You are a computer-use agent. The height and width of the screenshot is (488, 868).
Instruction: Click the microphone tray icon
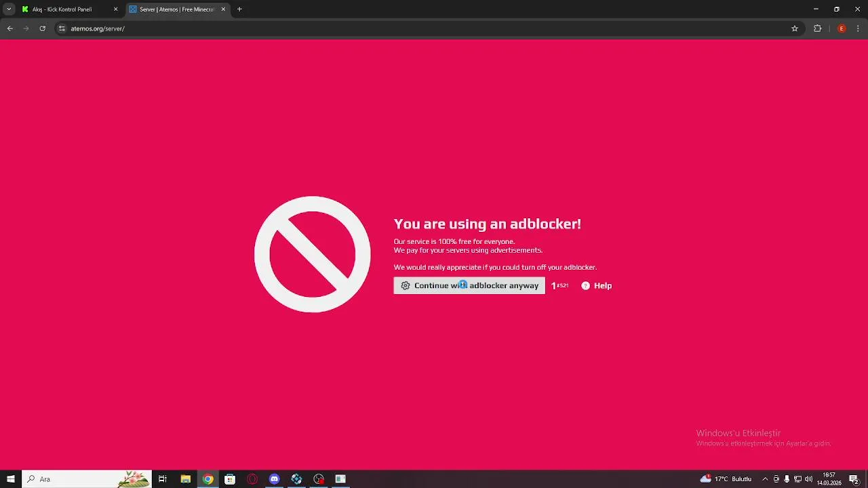click(787, 479)
